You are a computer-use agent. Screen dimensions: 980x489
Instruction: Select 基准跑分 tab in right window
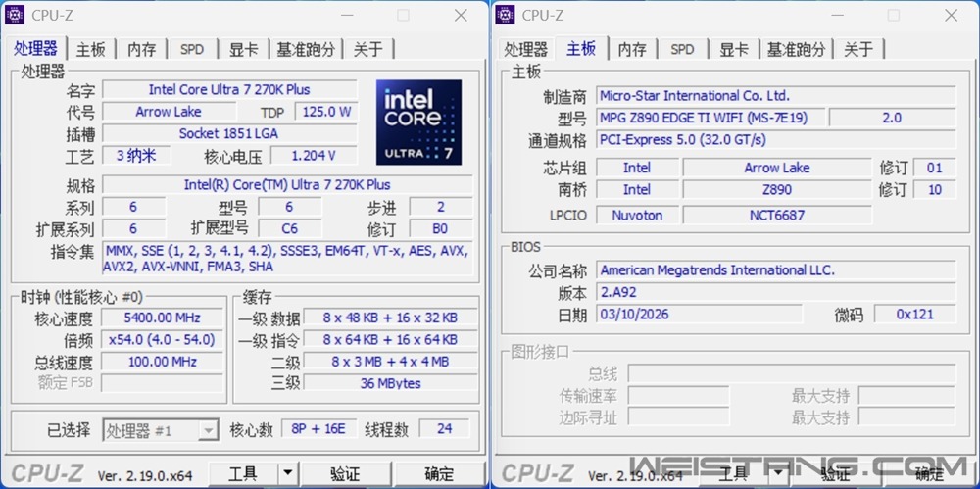[x=796, y=49]
